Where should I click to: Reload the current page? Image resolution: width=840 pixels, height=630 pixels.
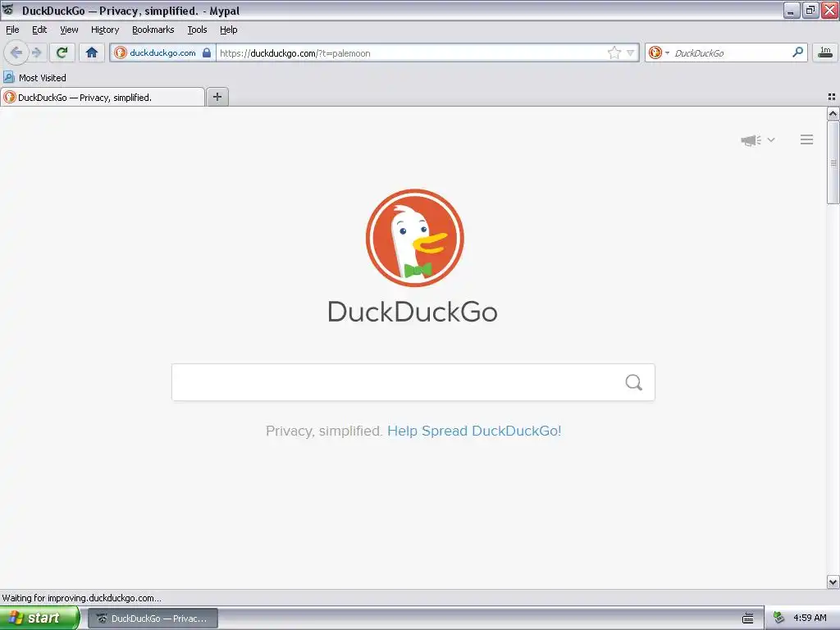[x=62, y=52]
